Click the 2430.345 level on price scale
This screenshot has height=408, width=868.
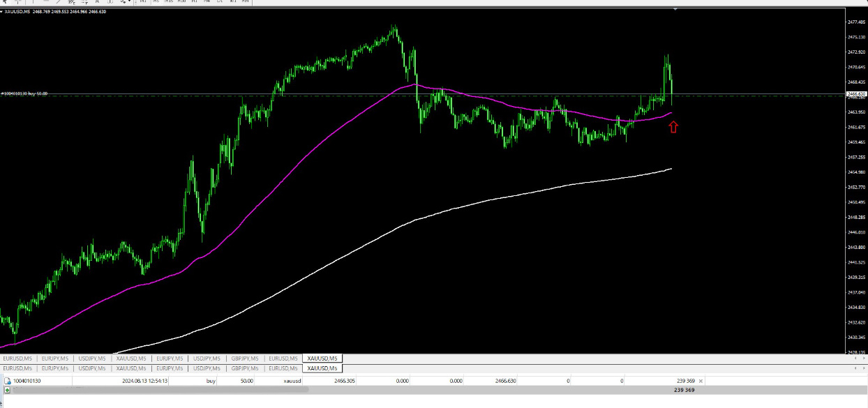coord(855,338)
